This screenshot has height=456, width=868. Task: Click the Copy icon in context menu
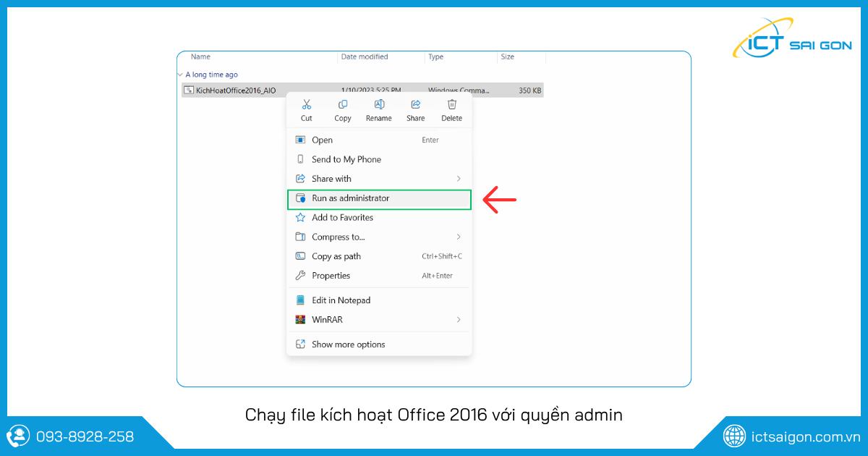tap(343, 105)
